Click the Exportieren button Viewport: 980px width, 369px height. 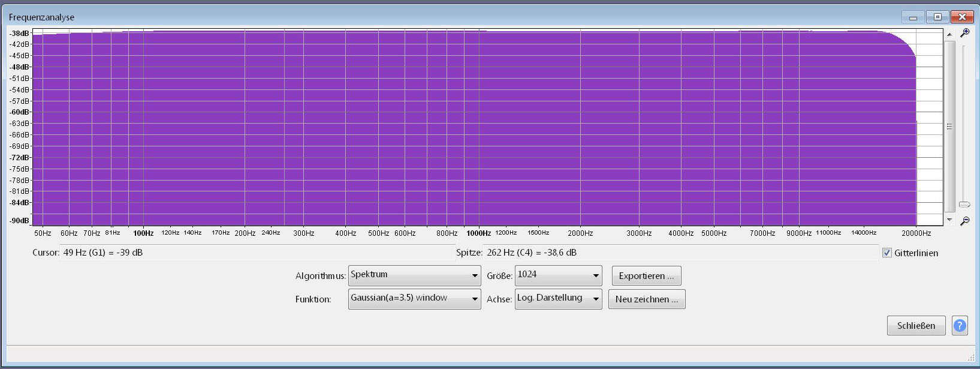[646, 276]
